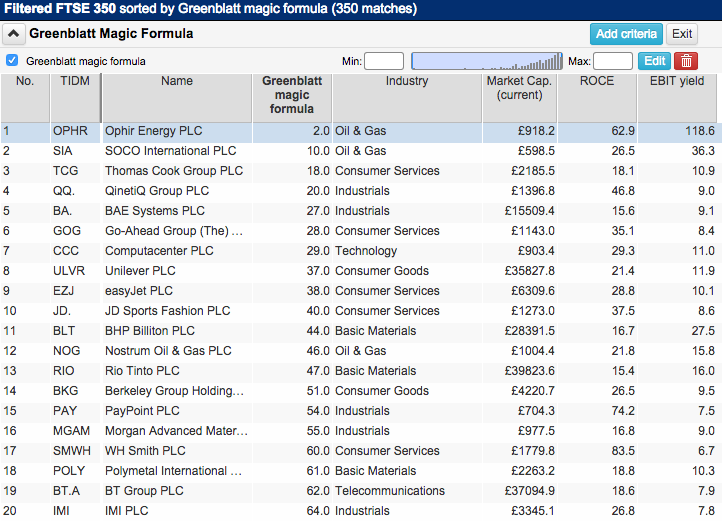Click EBIT yield value 36.3

point(703,151)
